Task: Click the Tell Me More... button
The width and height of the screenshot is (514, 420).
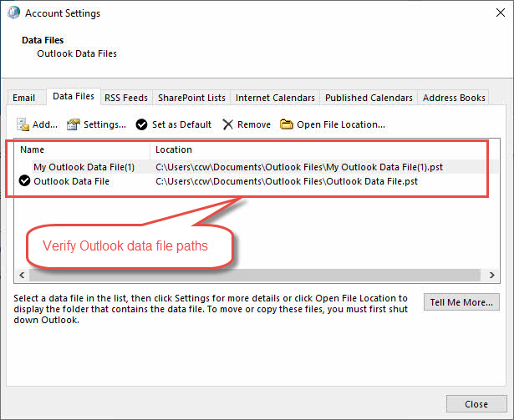Action: (x=461, y=302)
